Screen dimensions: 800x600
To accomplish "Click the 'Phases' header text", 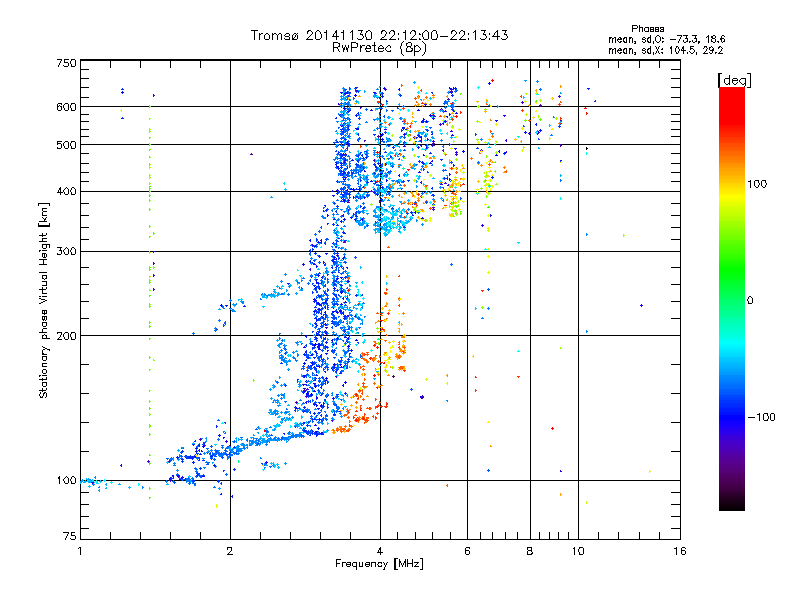I will pos(647,29).
